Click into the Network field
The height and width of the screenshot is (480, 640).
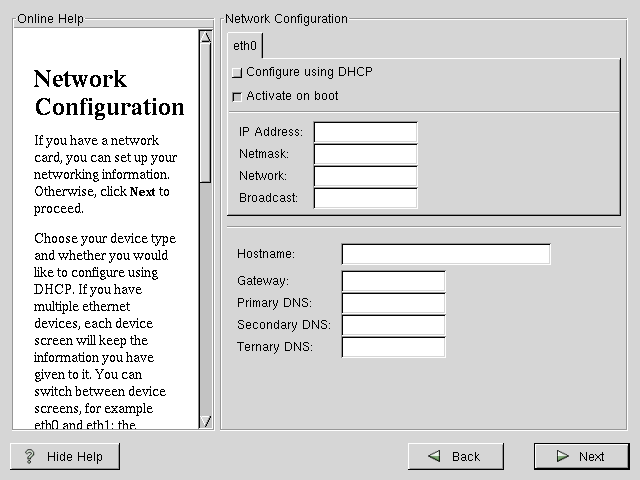tap(365, 176)
